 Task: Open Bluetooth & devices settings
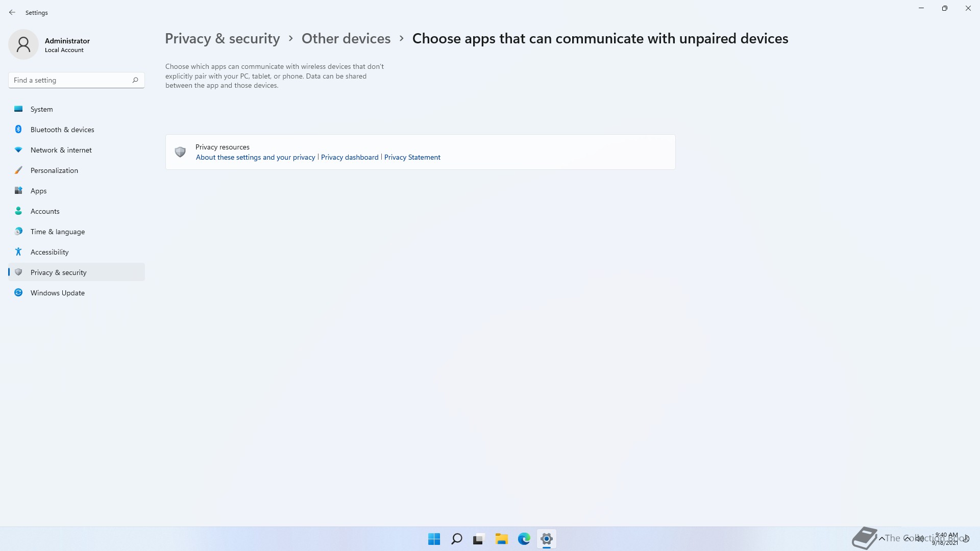click(x=62, y=130)
